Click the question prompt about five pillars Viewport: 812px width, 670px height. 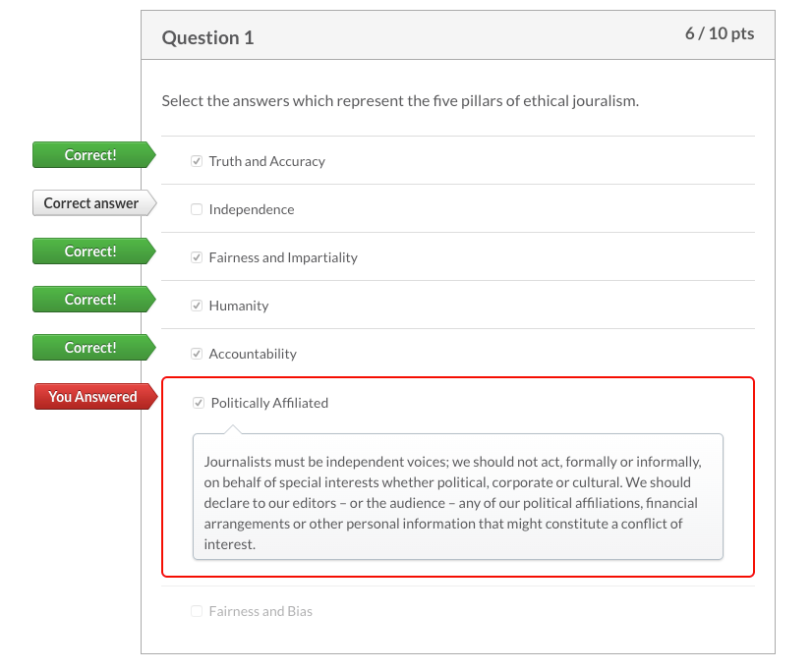click(400, 100)
